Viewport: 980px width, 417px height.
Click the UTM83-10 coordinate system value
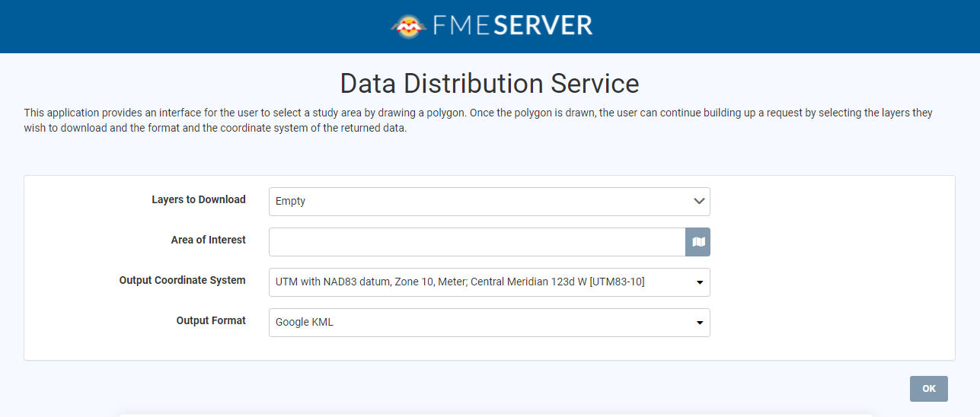460,282
